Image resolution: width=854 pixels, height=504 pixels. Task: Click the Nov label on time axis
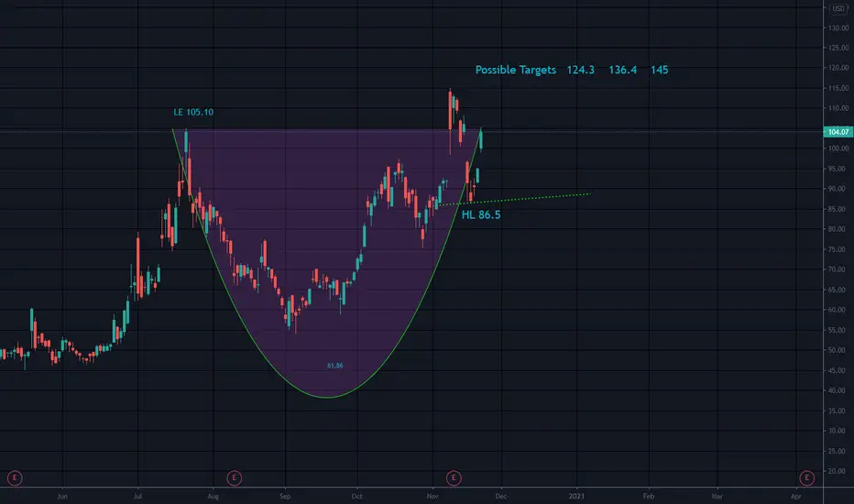(x=432, y=497)
